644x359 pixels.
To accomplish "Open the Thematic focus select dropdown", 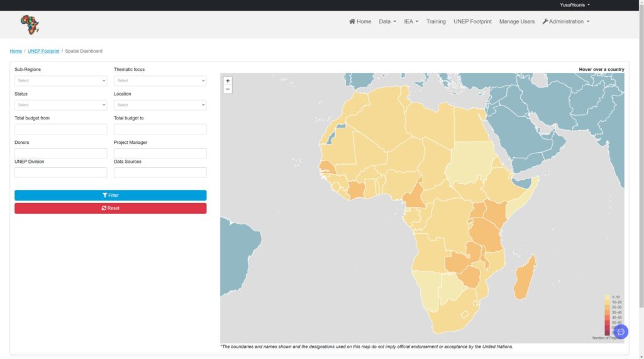I will click(160, 81).
